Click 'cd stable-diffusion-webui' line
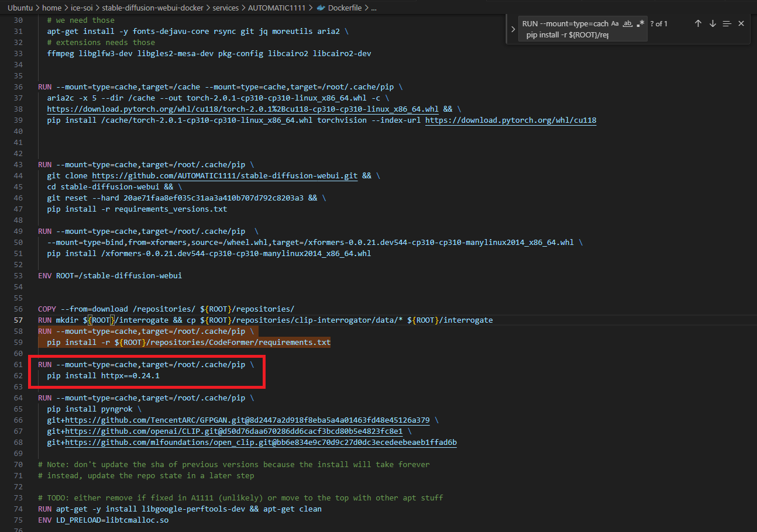Viewport: 757px width, 532px height. point(115,187)
